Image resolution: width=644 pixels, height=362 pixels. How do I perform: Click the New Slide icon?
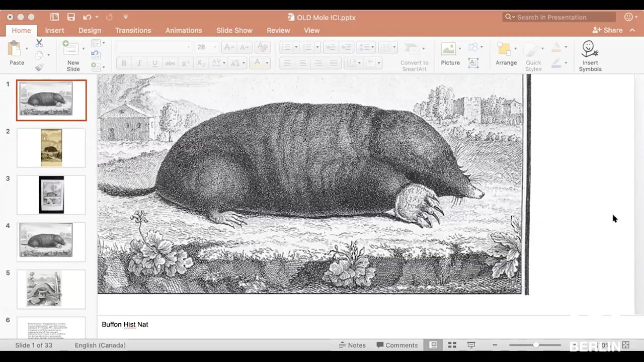(70, 49)
